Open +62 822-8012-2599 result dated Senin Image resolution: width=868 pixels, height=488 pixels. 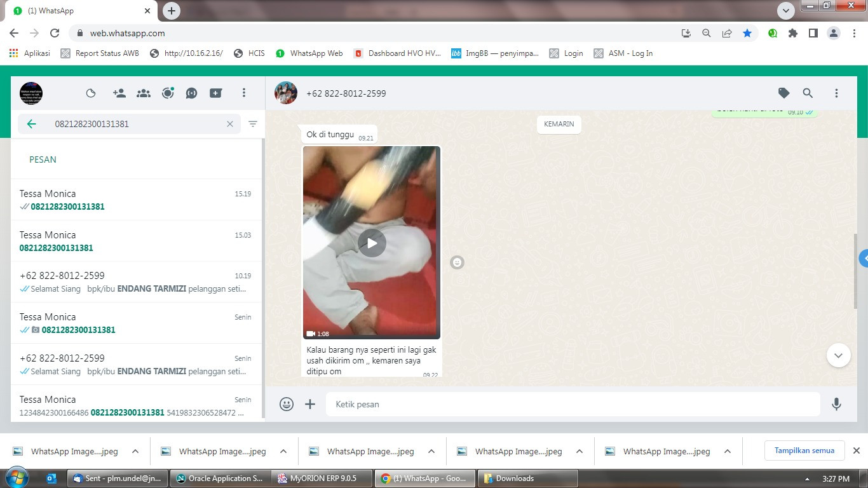[136, 364]
